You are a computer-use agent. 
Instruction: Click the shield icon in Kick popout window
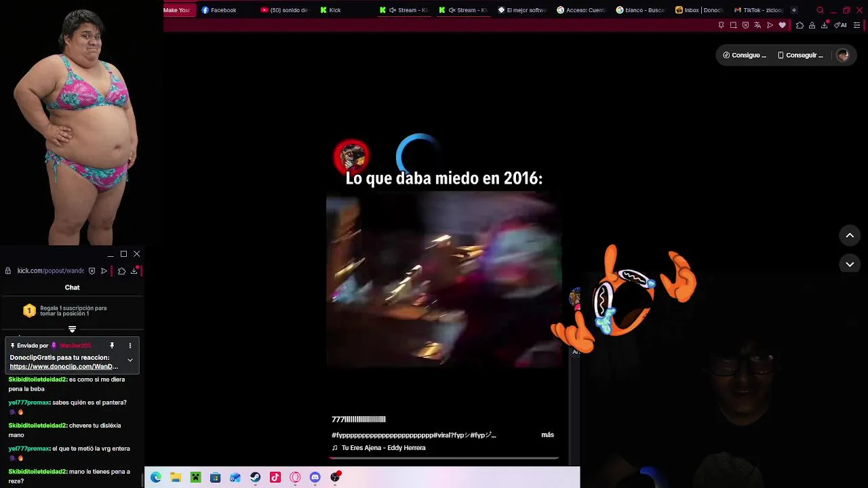pyautogui.click(x=92, y=270)
